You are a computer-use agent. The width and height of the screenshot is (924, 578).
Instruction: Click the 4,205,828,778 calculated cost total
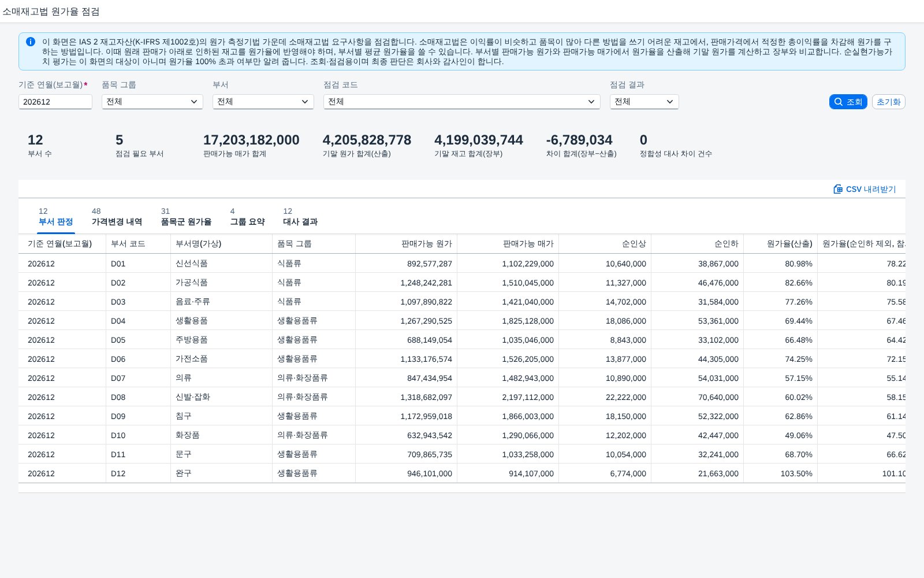pyautogui.click(x=367, y=140)
